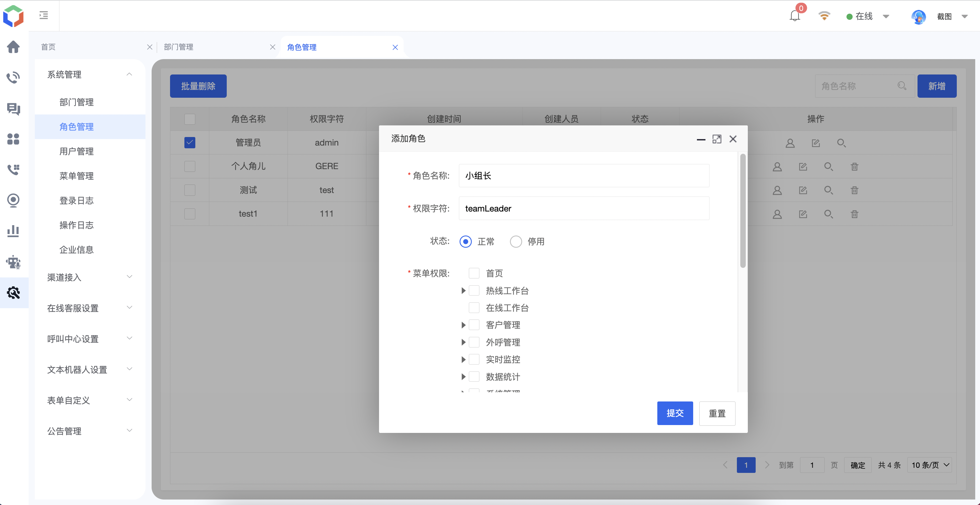The height and width of the screenshot is (505, 980).
Task: Check the 个人角儿 row checkbox
Action: (190, 166)
